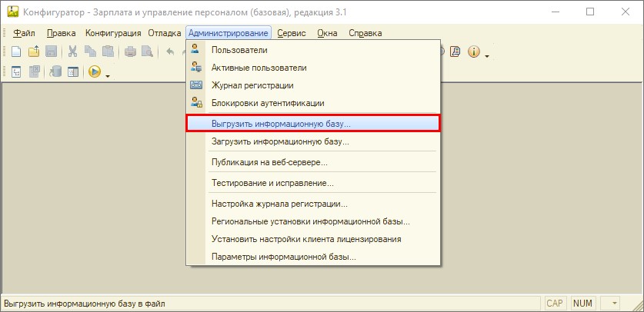Minimize the Конфигуратор window
This screenshot has width=644, height=312.
[x=556, y=12]
